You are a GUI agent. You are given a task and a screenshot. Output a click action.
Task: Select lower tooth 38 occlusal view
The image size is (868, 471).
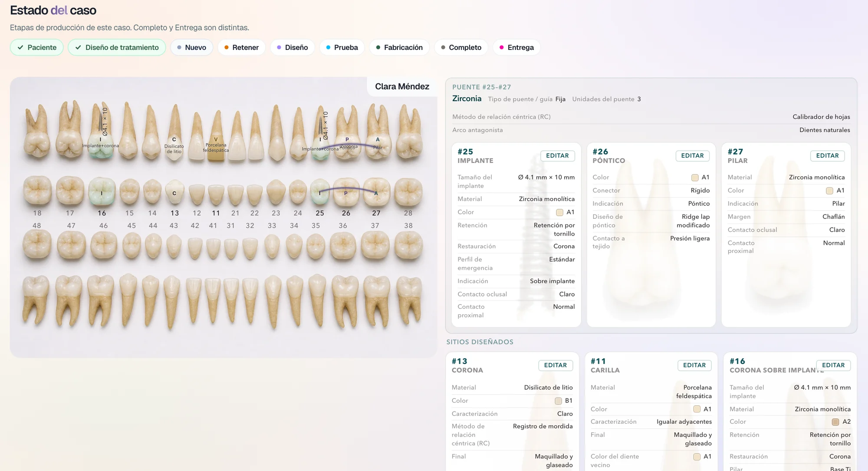point(408,245)
